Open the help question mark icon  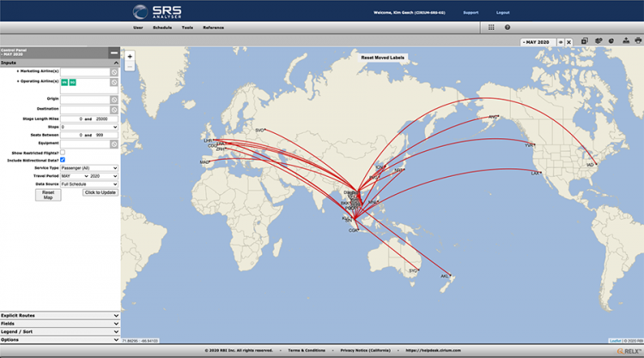tap(507, 27)
